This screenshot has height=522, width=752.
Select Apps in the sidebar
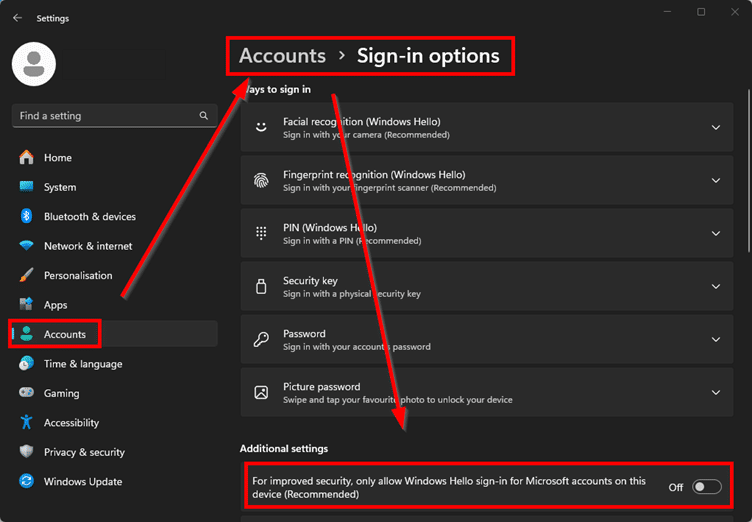115,305
